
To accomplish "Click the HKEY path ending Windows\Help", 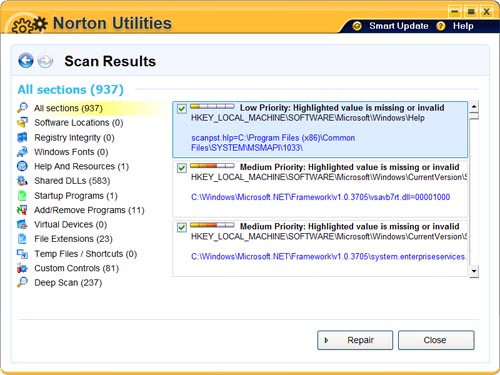I will coord(308,118).
